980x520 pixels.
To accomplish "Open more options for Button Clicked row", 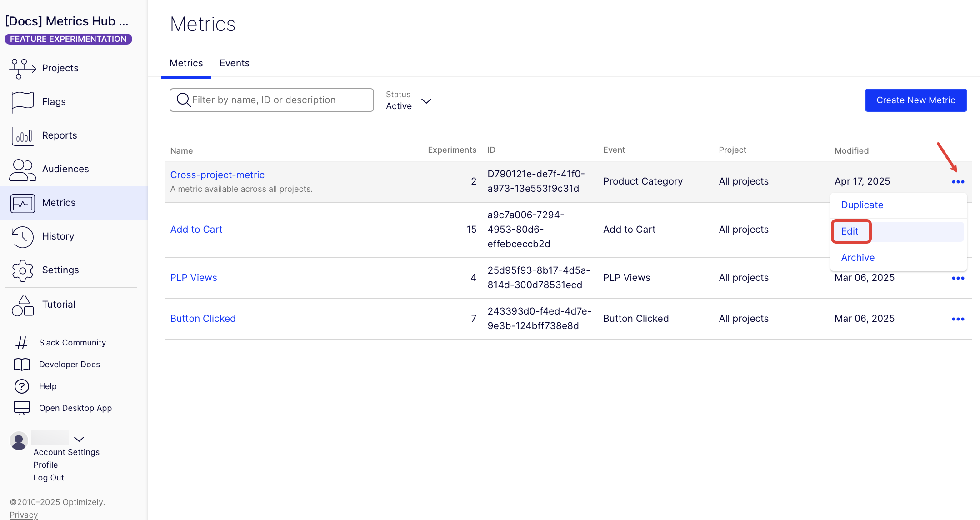I will click(958, 319).
